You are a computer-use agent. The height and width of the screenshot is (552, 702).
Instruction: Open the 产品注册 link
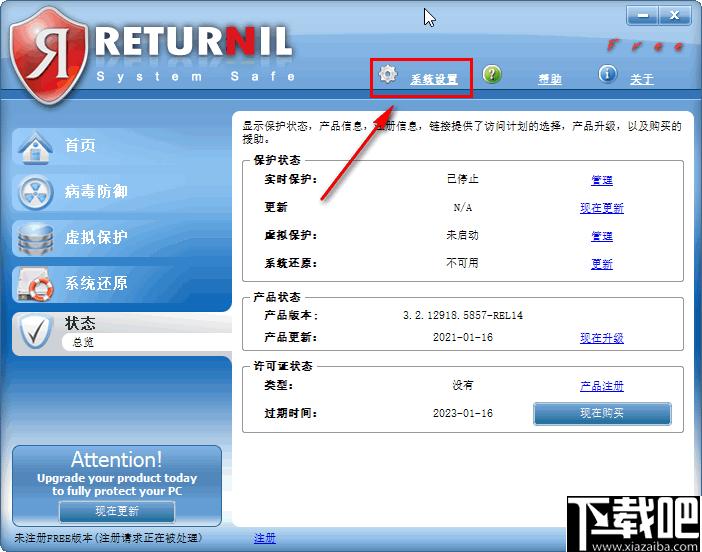coord(602,386)
